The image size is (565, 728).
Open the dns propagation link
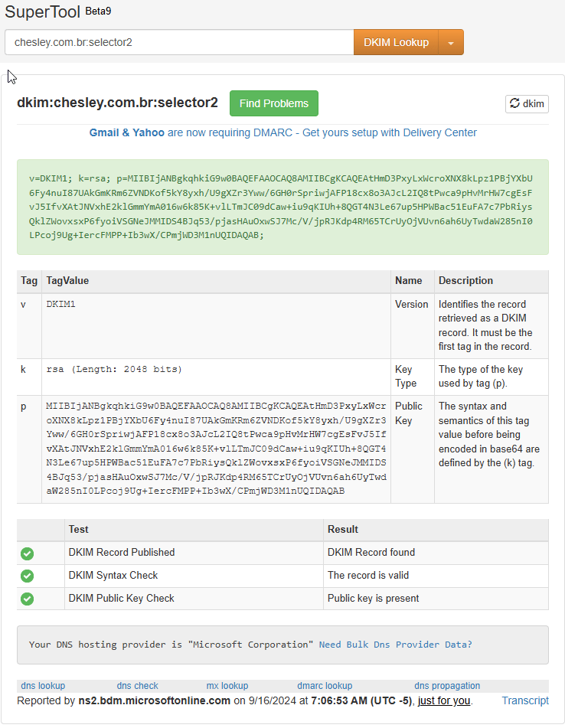[447, 686]
